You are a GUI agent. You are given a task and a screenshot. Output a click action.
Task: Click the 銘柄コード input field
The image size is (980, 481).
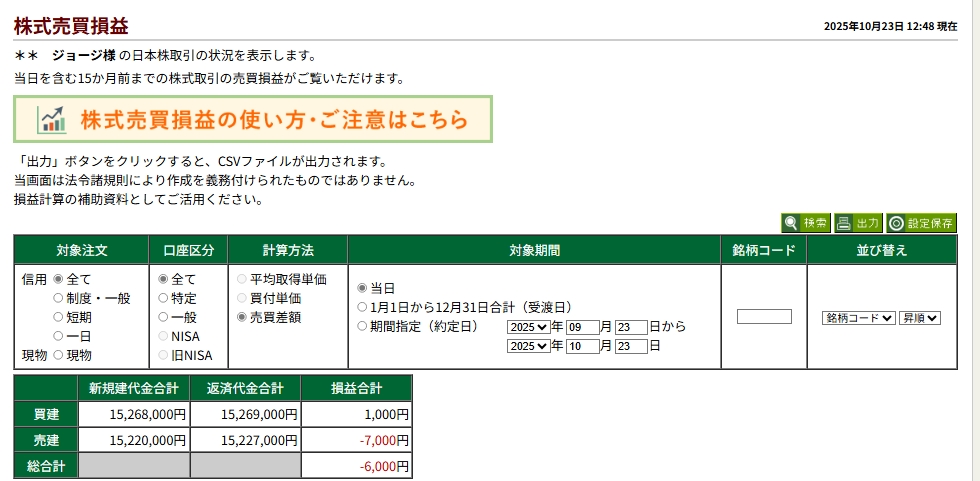764,317
